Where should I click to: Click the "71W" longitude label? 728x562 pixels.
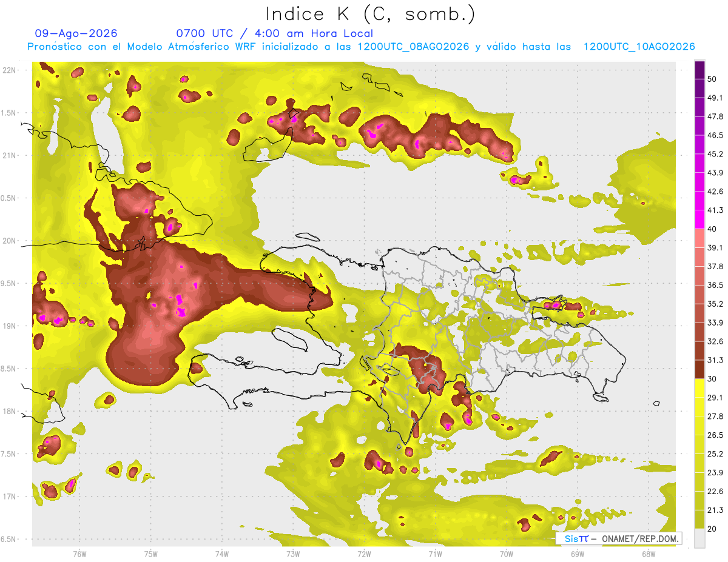[x=435, y=554]
